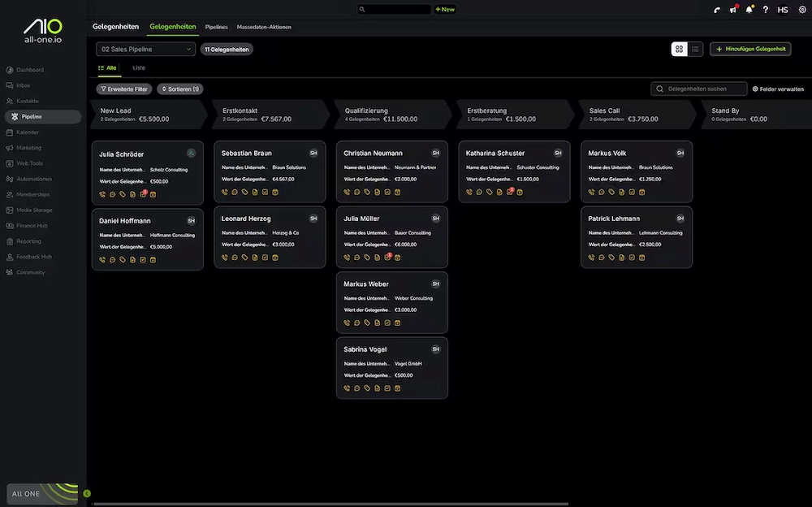Select the Alle view tab

click(x=108, y=68)
